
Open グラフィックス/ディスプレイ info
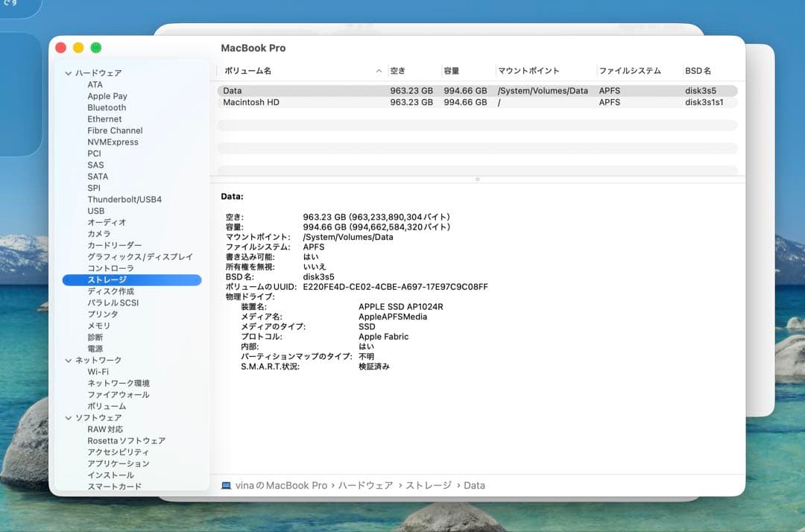click(140, 257)
